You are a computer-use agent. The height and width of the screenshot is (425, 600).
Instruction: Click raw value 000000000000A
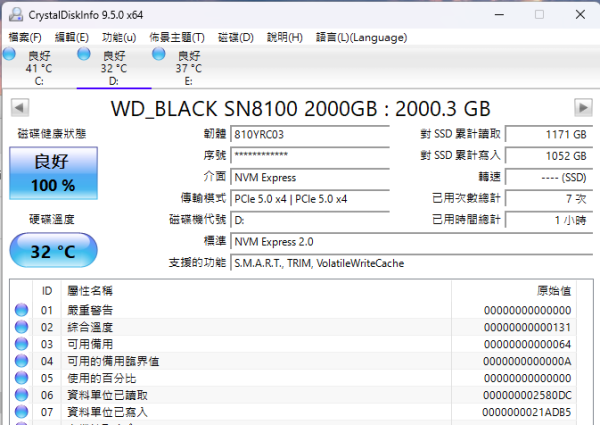coord(527,361)
